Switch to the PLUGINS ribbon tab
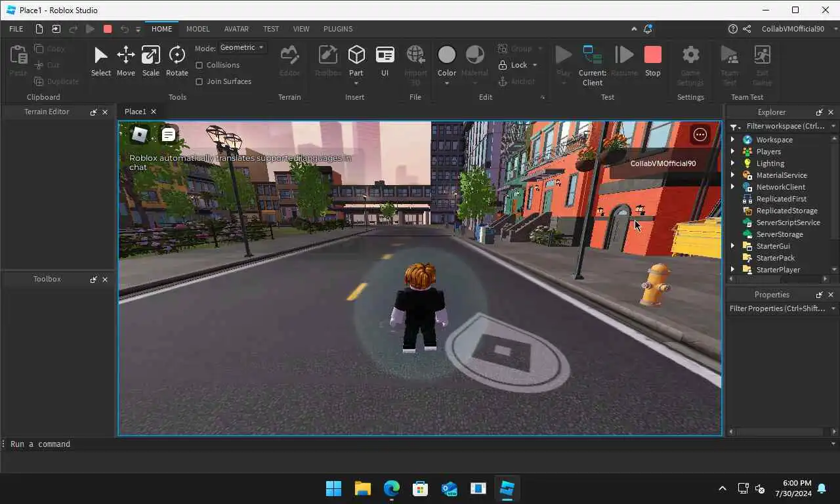The height and width of the screenshot is (504, 840). click(338, 29)
